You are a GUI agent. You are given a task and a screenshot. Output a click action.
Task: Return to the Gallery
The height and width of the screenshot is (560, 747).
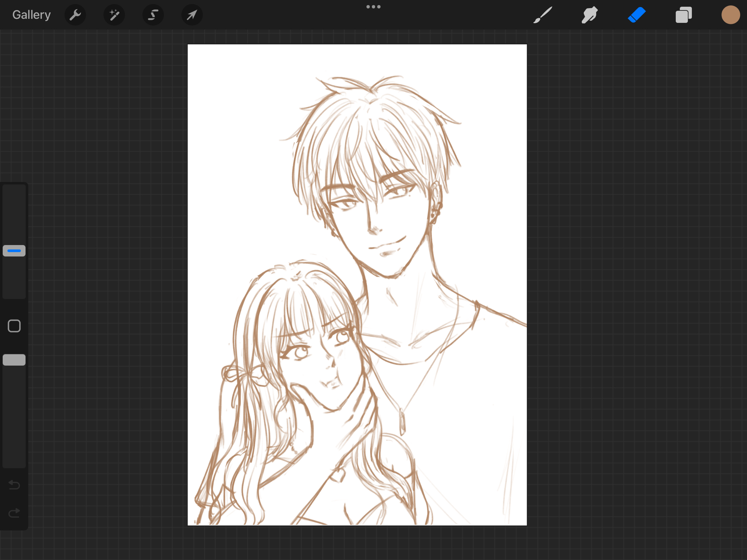click(x=31, y=15)
